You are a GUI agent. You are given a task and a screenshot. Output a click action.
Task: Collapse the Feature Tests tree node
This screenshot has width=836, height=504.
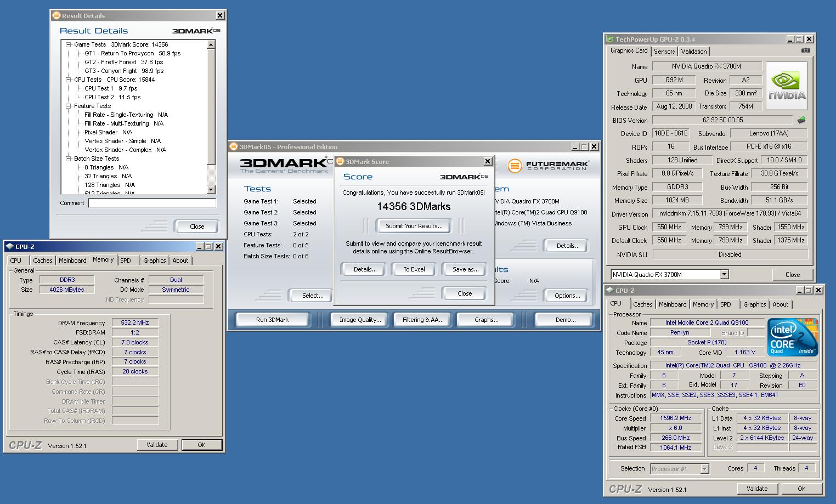pos(69,106)
